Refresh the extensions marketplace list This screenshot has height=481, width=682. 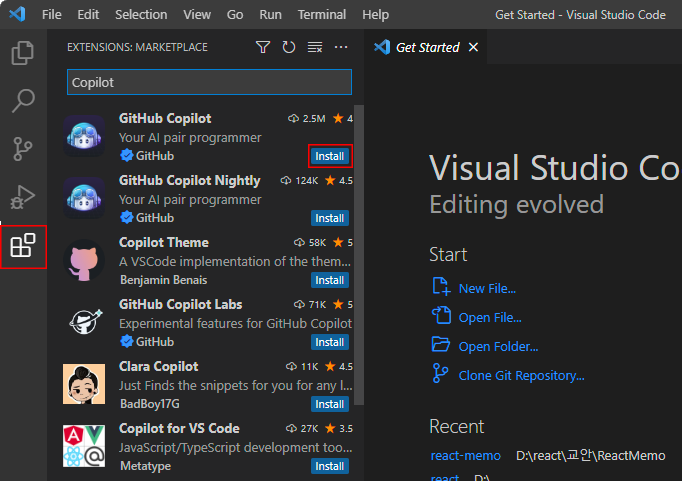click(x=289, y=47)
